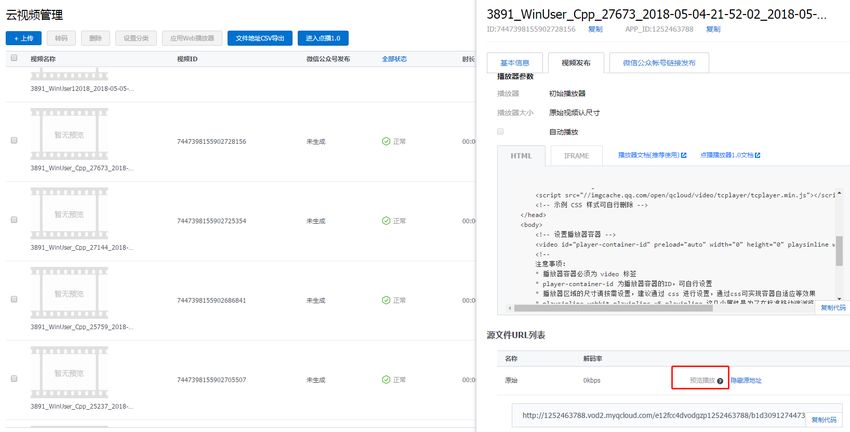Open thumbnail of 3891_WinUser_Cpp_25237 video
The image size is (850, 432).
69,373
